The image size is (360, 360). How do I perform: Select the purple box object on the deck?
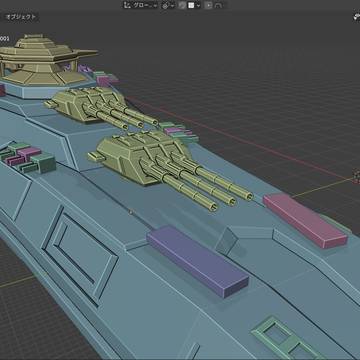coord(198,261)
